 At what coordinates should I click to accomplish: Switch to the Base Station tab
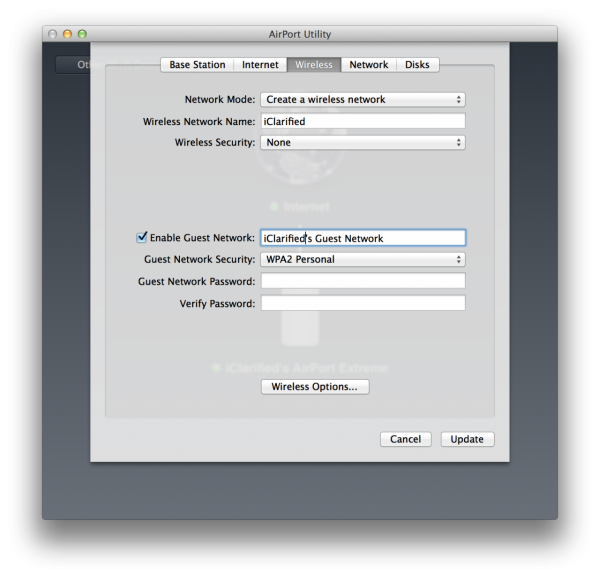pos(197,65)
